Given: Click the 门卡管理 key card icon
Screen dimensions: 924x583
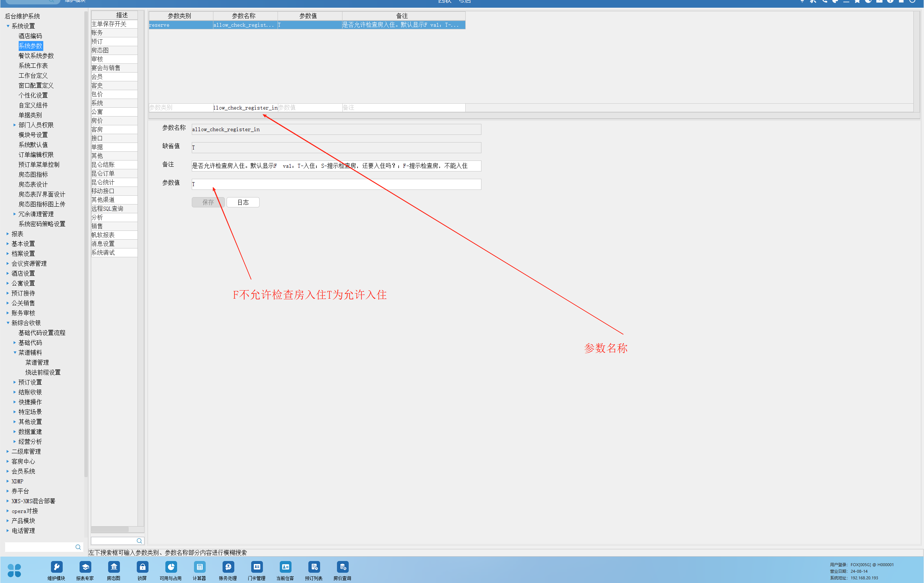Looking at the screenshot, I should [256, 568].
